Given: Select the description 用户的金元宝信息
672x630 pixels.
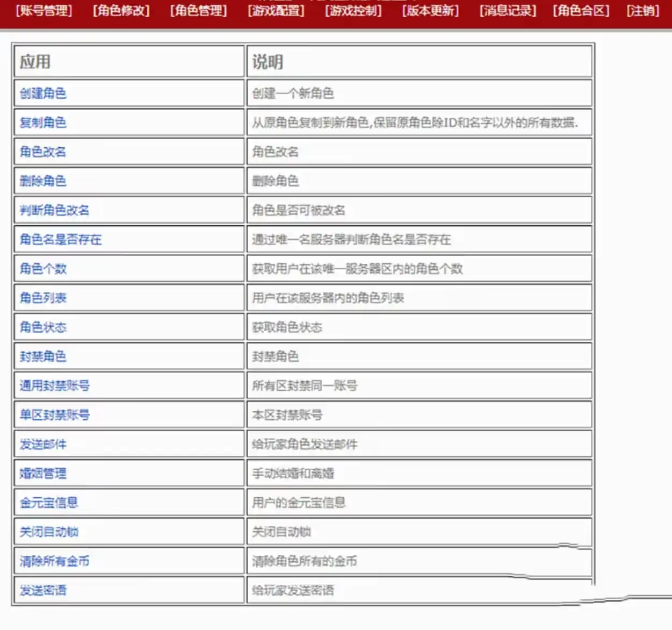Looking at the screenshot, I should [x=299, y=503].
